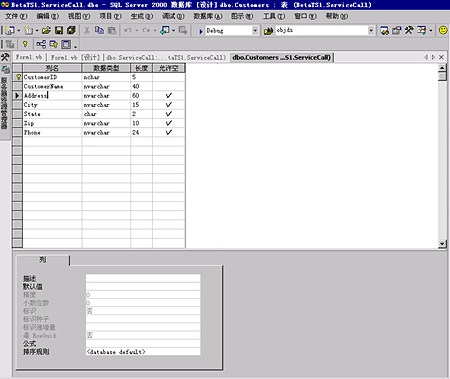Click the Redo arrow icon
This screenshot has height=379, width=450.
pyautogui.click(x=146, y=31)
